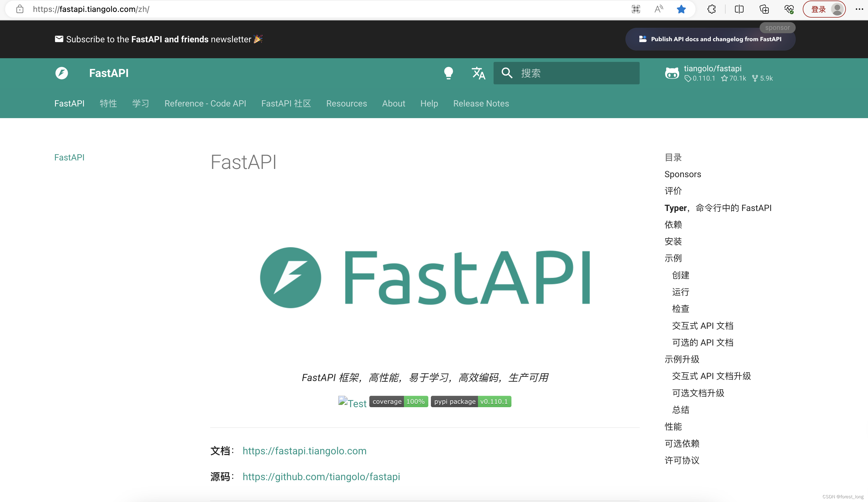Click the screenshot capture icon in address bar

pyautogui.click(x=636, y=9)
